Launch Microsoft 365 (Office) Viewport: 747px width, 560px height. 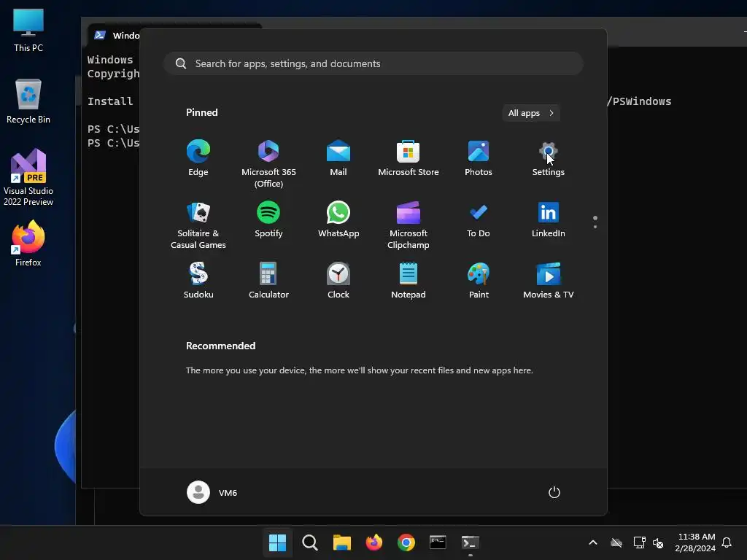coord(268,163)
